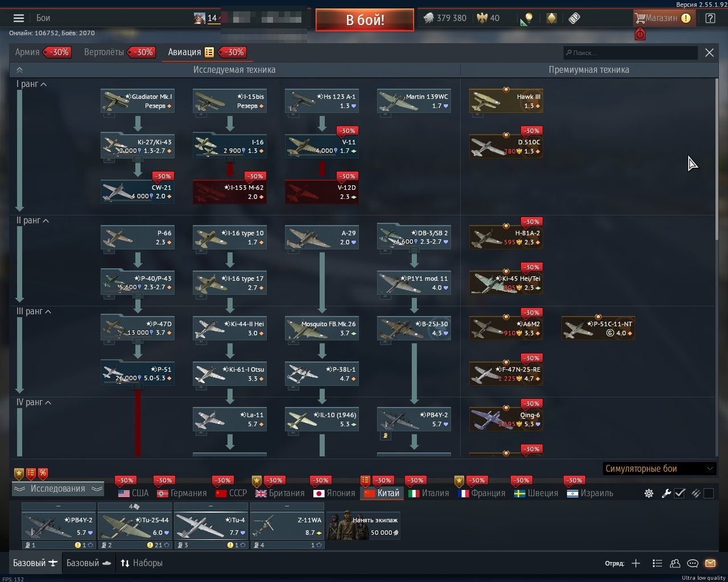Viewport: 728px width, 582px height.
Task: Select the Германия nation tab
Action: pyautogui.click(x=182, y=493)
